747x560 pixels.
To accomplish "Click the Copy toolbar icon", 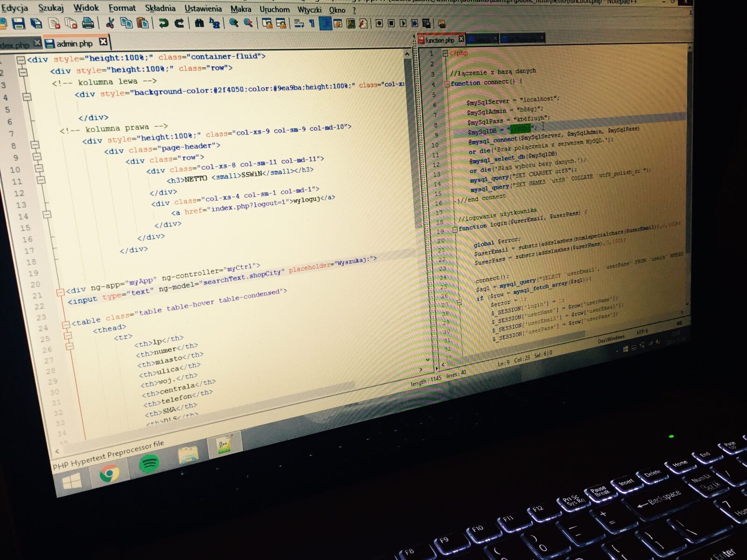I will [x=126, y=22].
